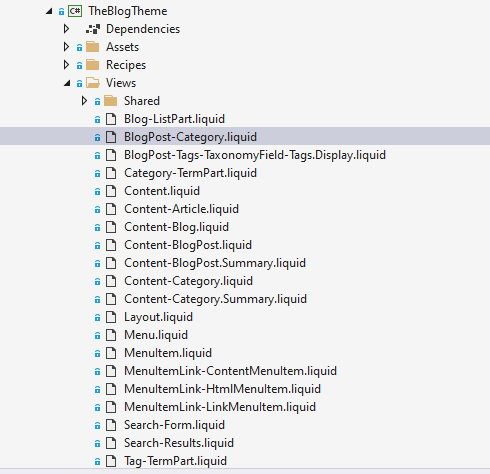Collapse the Views folder

click(67, 83)
